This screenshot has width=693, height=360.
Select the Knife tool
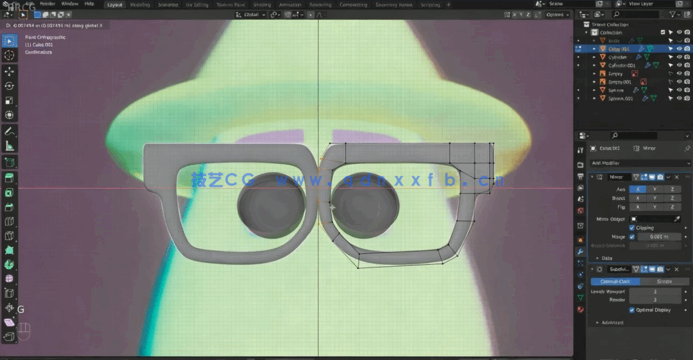pos(9,236)
